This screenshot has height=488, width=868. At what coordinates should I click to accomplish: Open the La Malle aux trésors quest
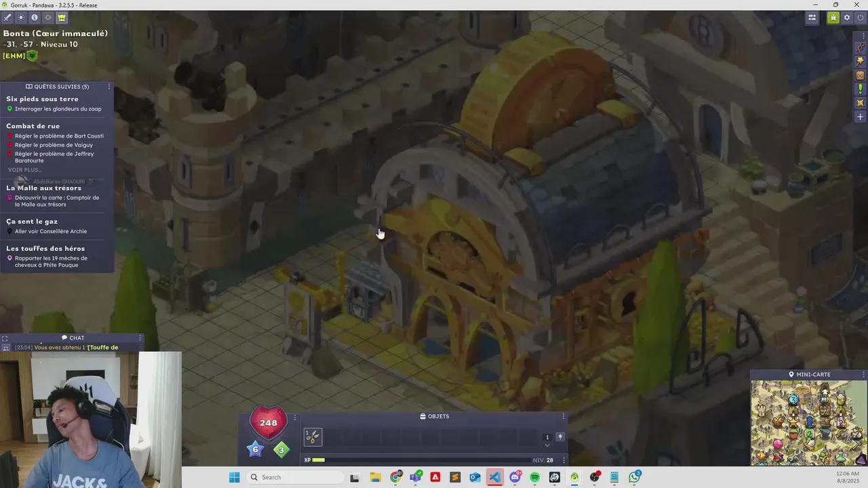pyautogui.click(x=43, y=188)
